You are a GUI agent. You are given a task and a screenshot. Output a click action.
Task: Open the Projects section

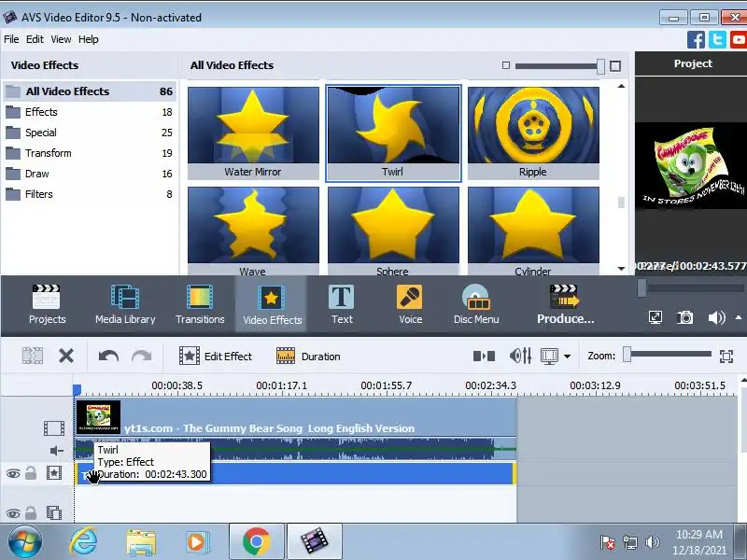[x=47, y=305]
